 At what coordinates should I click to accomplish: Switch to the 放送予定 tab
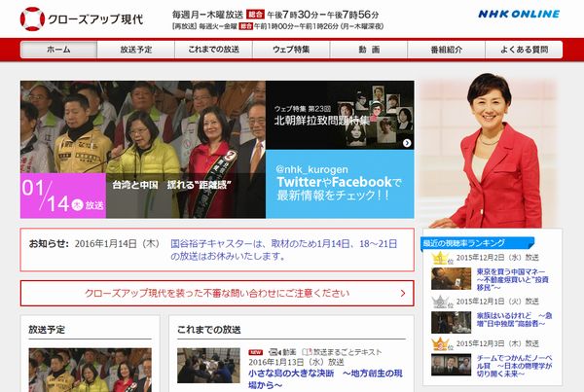(136, 49)
